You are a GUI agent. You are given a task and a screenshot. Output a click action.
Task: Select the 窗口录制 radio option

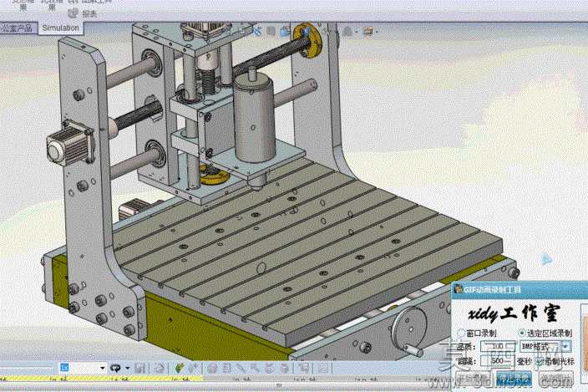pyautogui.click(x=477, y=333)
